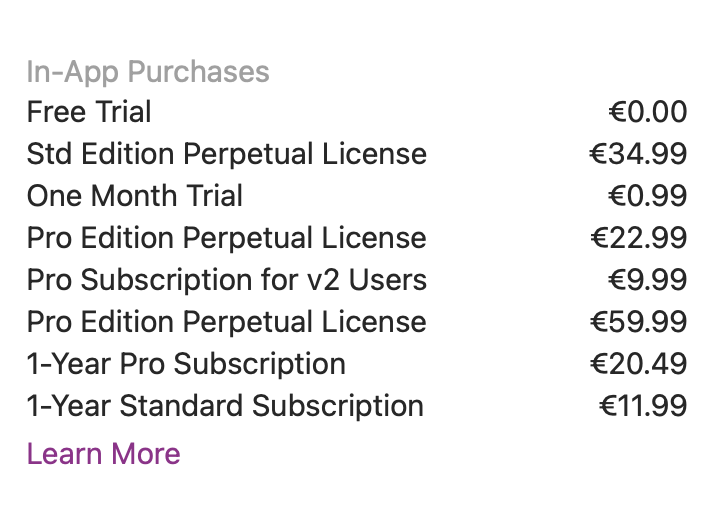Select the 1-Year Pro Subscription label
The height and width of the screenshot is (512, 718).
186,364
